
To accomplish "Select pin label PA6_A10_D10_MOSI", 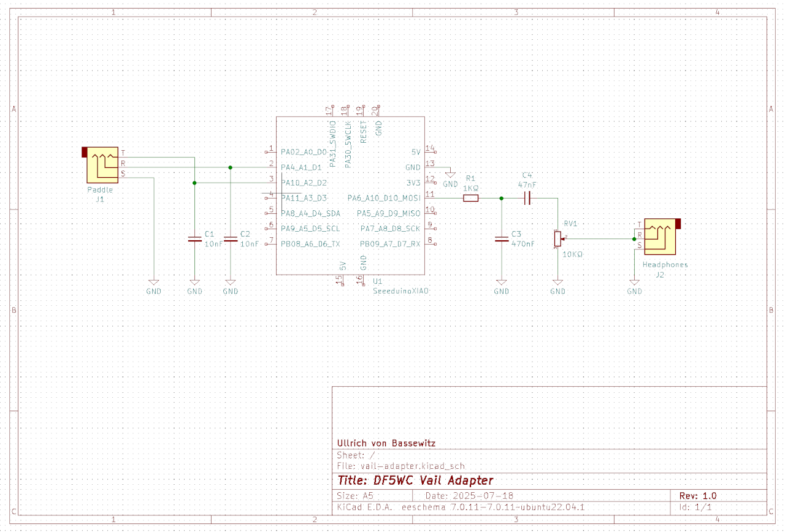I will 384,198.
